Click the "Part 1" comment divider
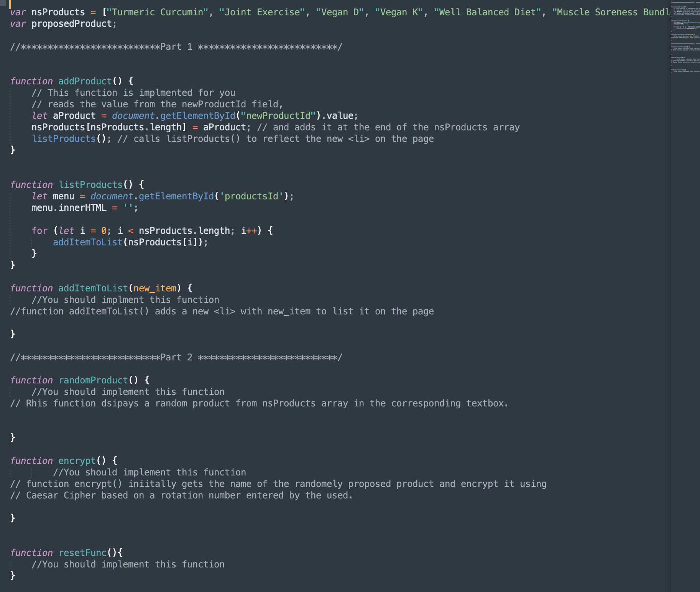This screenshot has height=592, width=700. pyautogui.click(x=176, y=47)
